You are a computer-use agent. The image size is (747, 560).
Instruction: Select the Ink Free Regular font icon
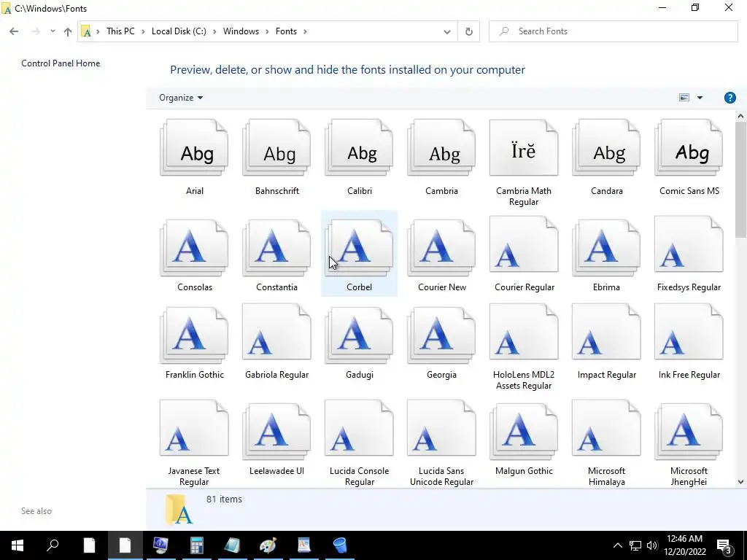tap(689, 332)
